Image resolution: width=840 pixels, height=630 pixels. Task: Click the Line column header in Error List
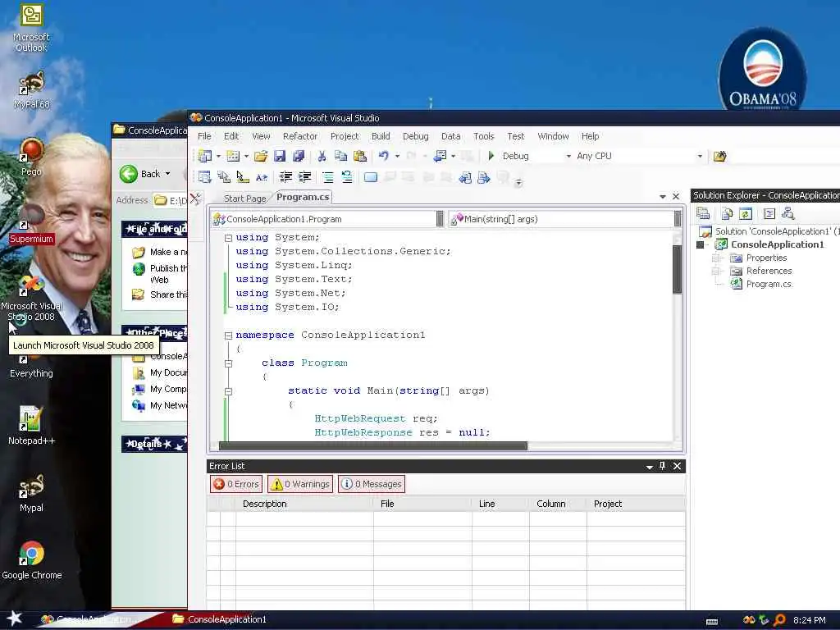[500, 504]
